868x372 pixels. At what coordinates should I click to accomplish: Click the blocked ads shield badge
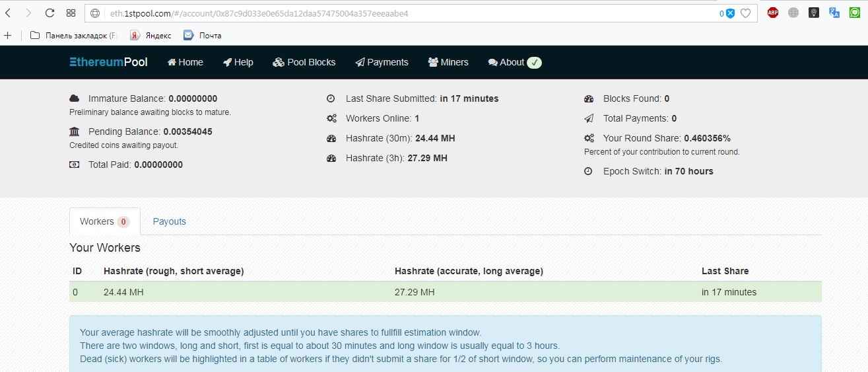click(x=729, y=13)
